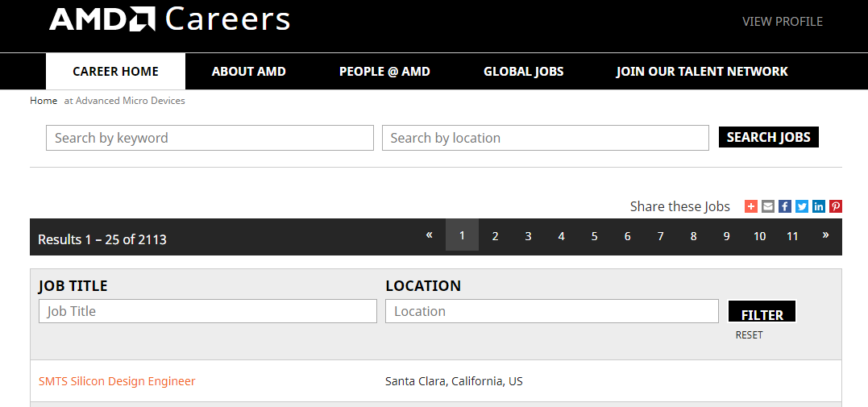Focus the Search by keyword field

click(210, 138)
